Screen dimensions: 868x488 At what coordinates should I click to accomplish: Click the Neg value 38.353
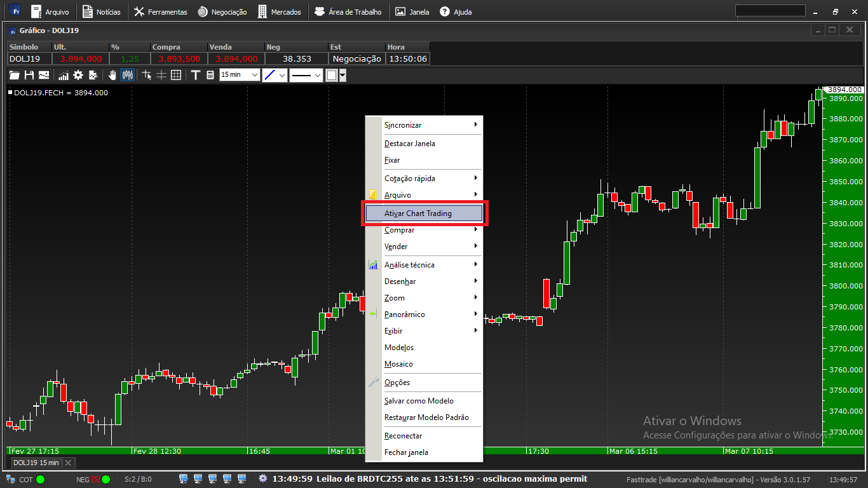coord(297,58)
